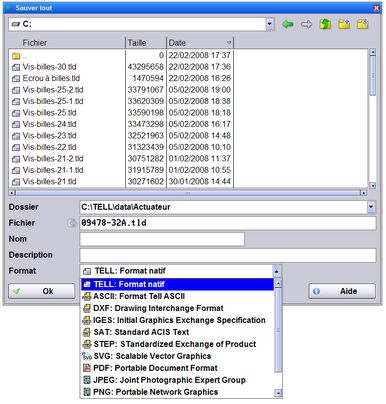The height and width of the screenshot is (404, 386).
Task: Open help with the Aide button
Action: coord(342,291)
